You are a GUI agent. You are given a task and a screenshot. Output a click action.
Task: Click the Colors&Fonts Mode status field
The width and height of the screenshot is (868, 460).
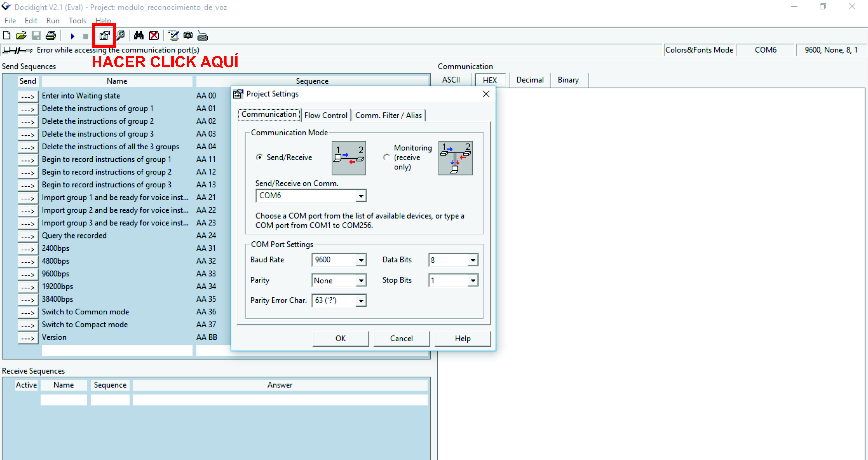tap(699, 50)
